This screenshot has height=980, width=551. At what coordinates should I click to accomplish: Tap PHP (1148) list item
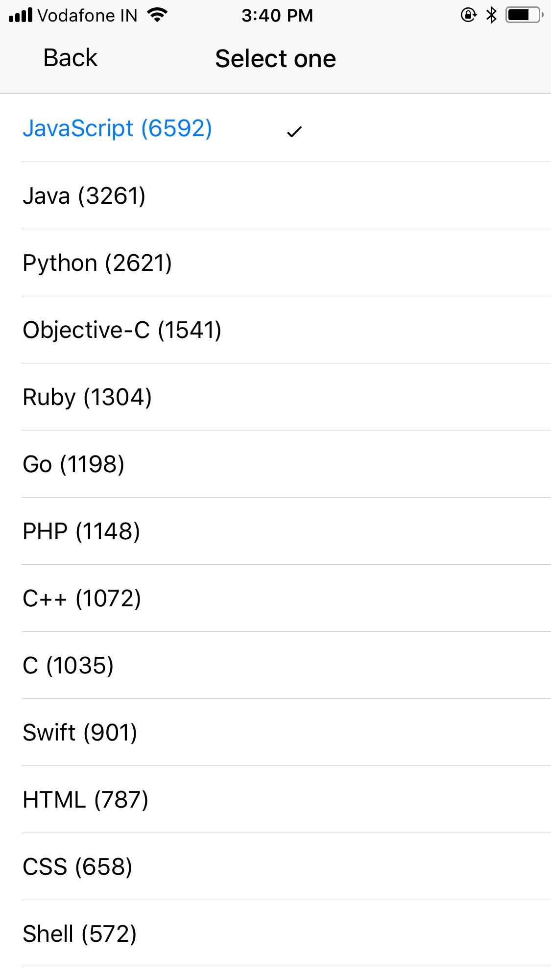[x=81, y=531]
